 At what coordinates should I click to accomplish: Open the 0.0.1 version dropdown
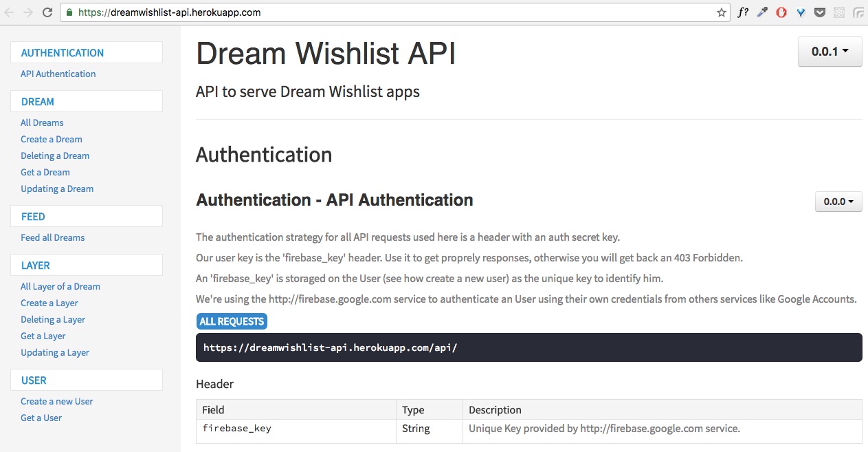pyautogui.click(x=830, y=51)
